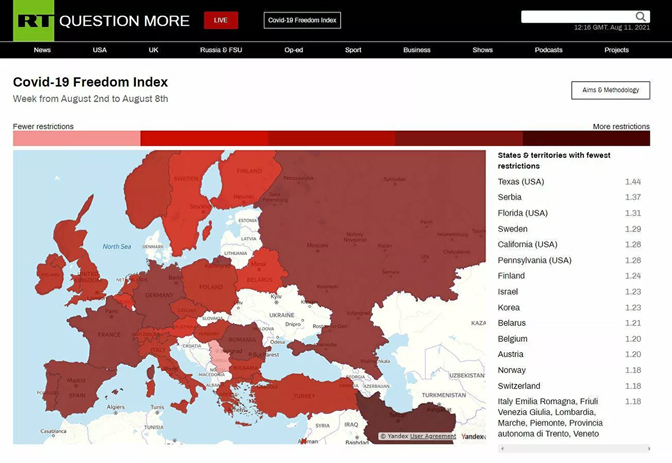Open Aims & Methodology
Viewport: 672px width, 463px height.
[610, 90]
